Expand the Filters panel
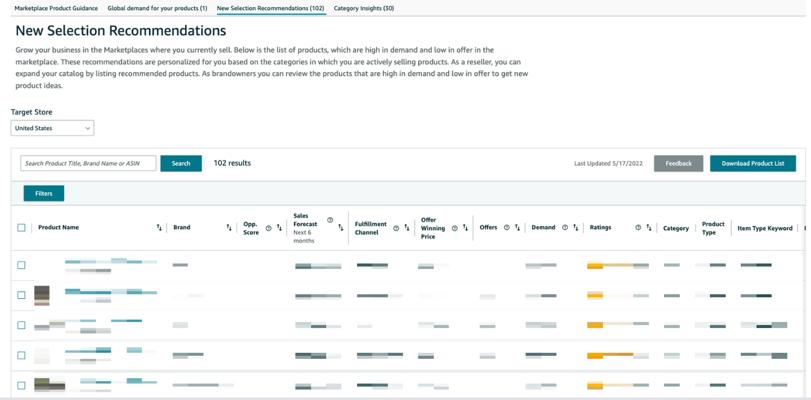 pos(44,193)
